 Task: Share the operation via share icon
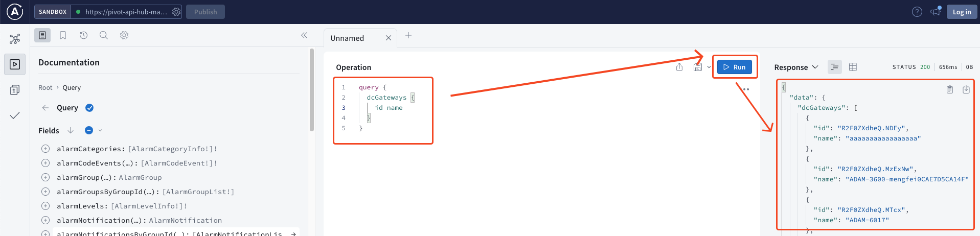click(679, 67)
